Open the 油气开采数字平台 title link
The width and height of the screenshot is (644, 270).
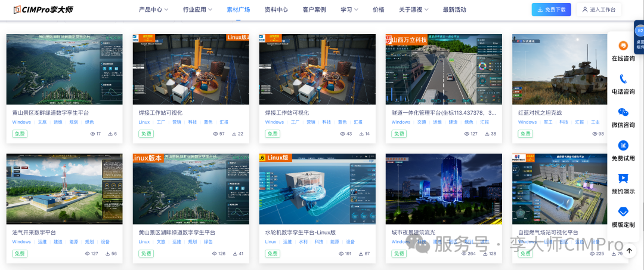tap(34, 232)
